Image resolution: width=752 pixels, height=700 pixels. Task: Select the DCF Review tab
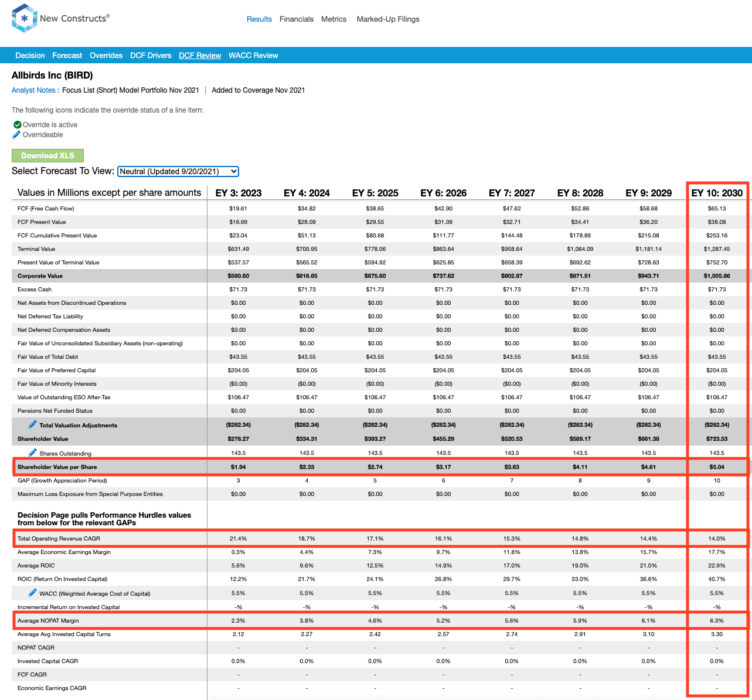(x=200, y=56)
